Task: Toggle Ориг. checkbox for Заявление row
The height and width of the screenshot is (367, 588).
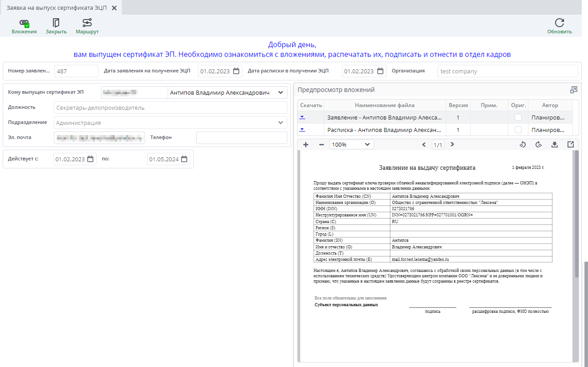Action: pyautogui.click(x=518, y=117)
